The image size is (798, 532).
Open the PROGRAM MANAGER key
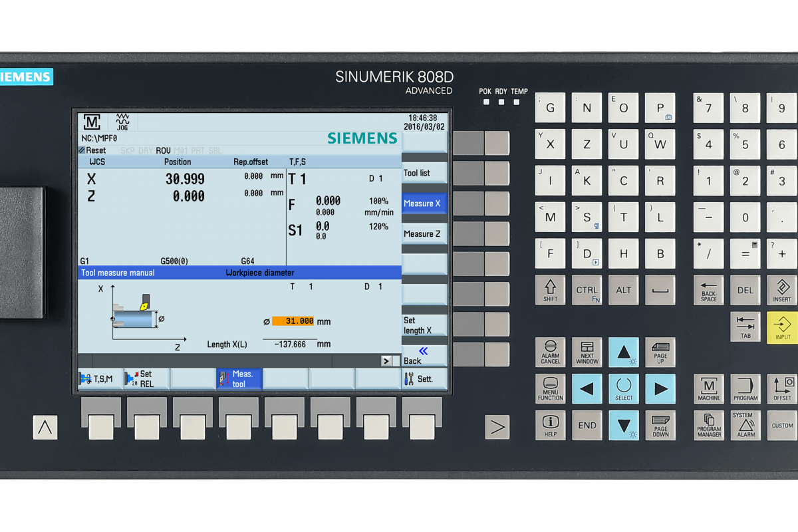709,426
